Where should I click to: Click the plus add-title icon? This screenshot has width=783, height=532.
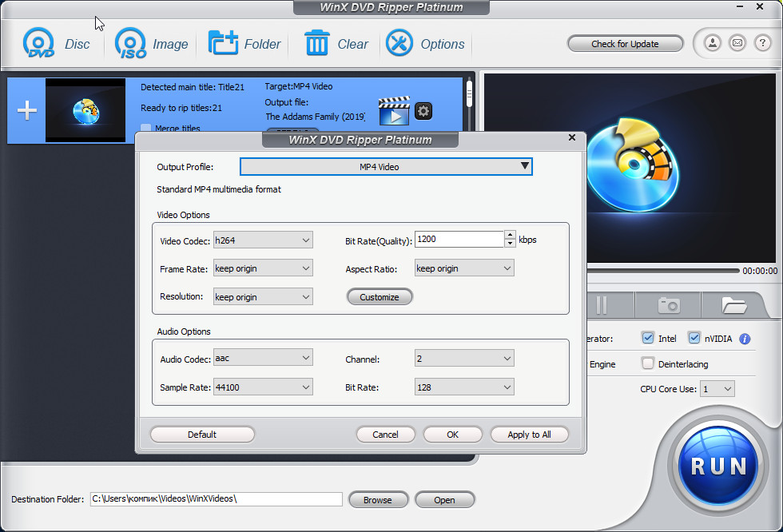(27, 110)
